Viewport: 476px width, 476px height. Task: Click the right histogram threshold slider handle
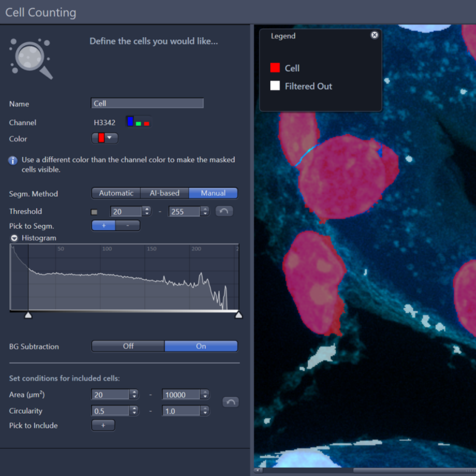pos(239,315)
